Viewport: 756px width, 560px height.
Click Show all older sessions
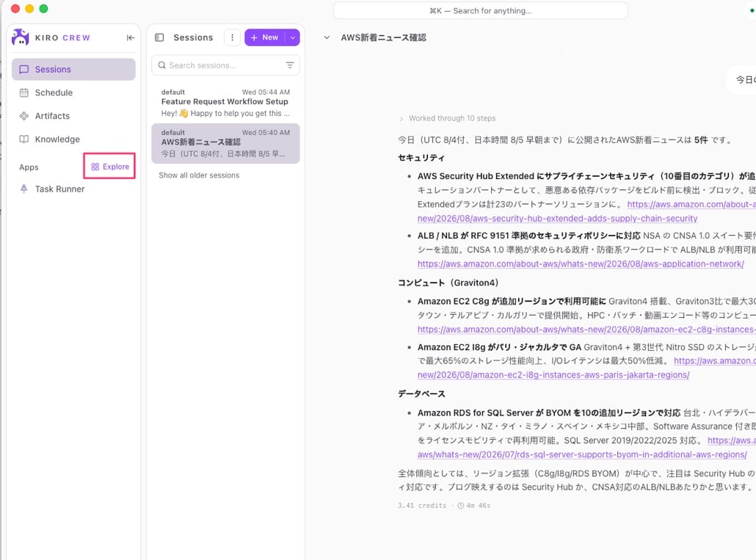coord(199,175)
